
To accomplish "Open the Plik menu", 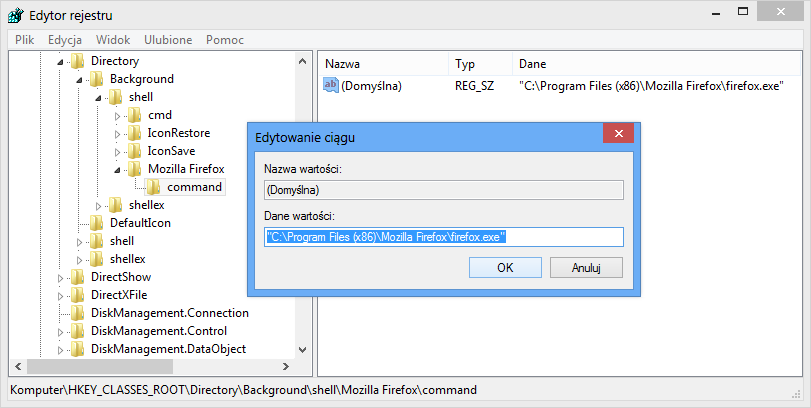I will (x=25, y=40).
